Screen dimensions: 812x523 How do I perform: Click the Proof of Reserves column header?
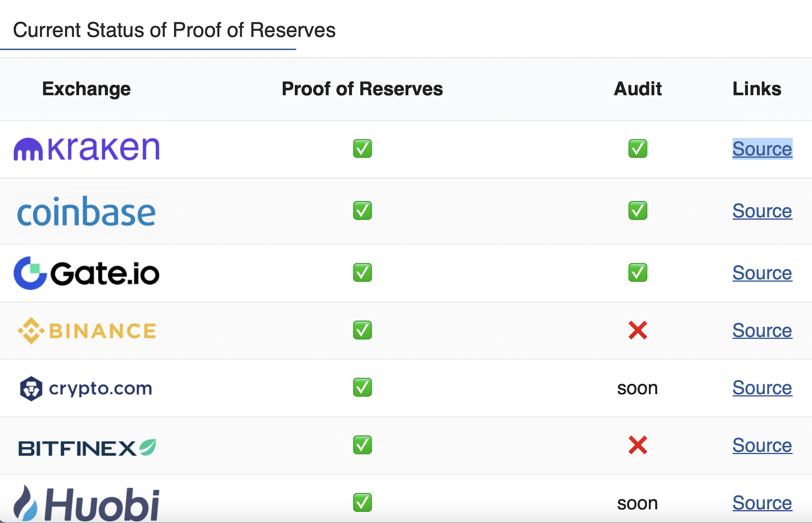tap(362, 89)
